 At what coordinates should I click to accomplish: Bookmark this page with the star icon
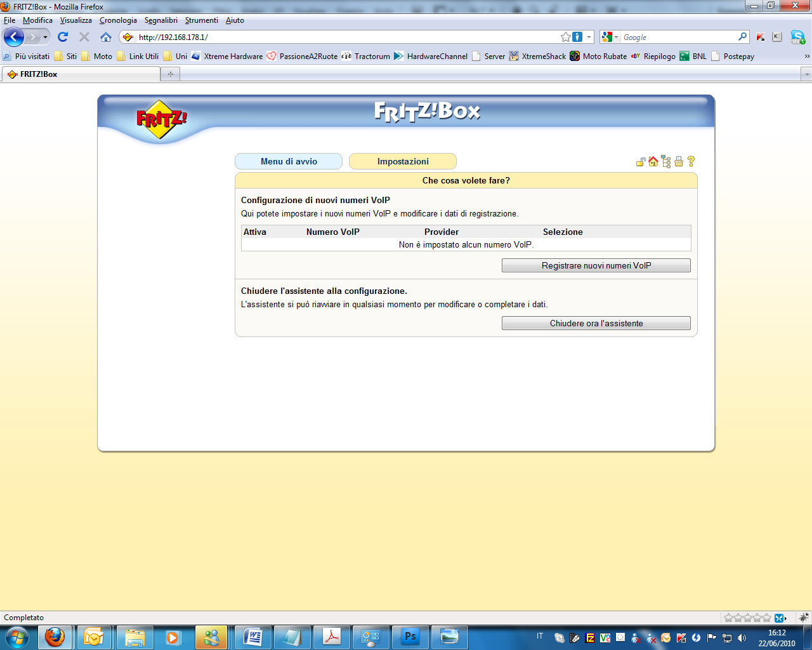pos(565,37)
